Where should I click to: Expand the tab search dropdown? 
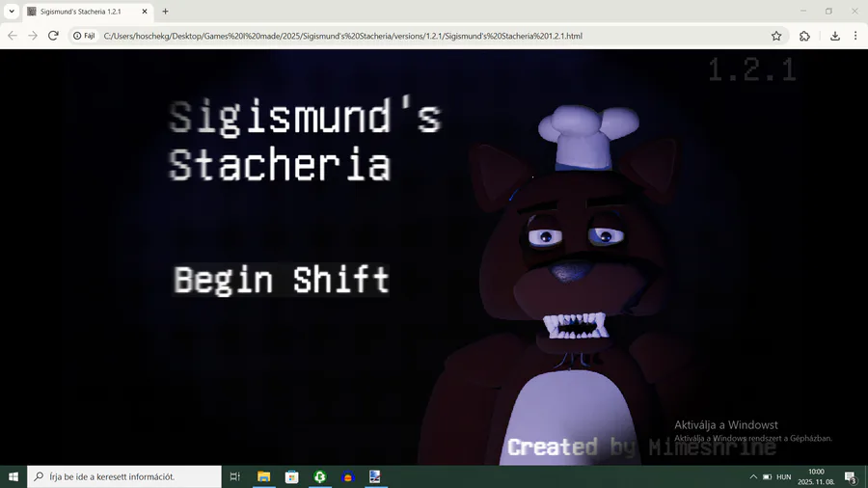coord(11,12)
